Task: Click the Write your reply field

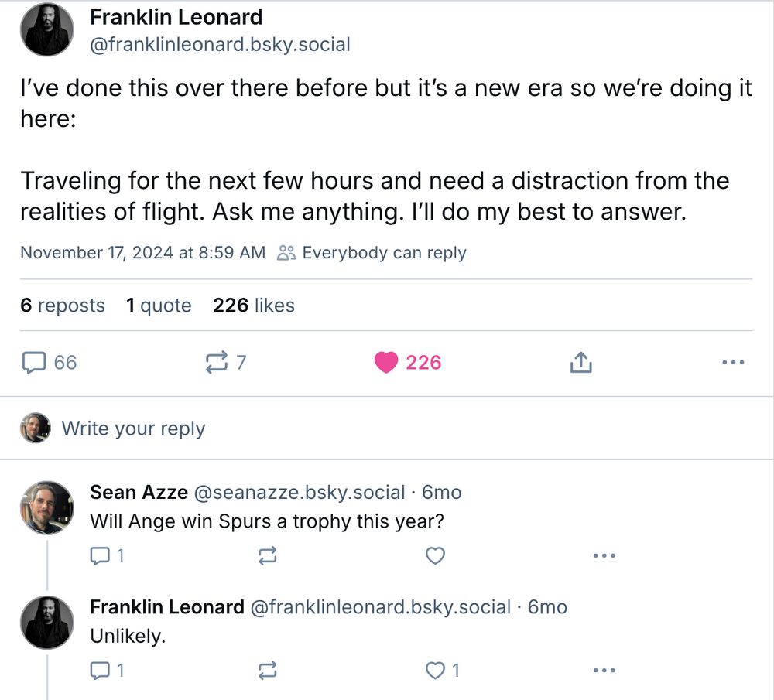Action: pyautogui.click(x=386, y=429)
